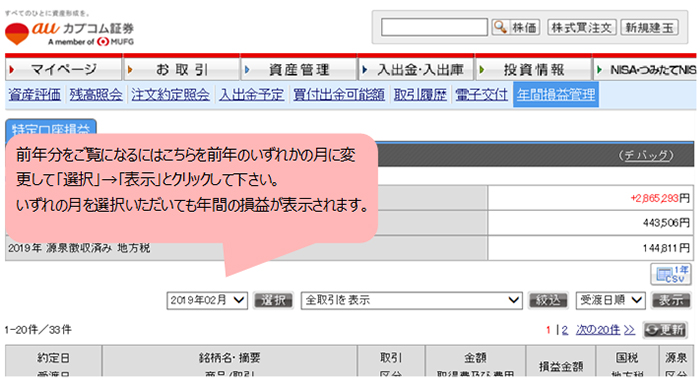Go to 残高照会 submenu link
The height and width of the screenshot is (380, 700).
96,95
